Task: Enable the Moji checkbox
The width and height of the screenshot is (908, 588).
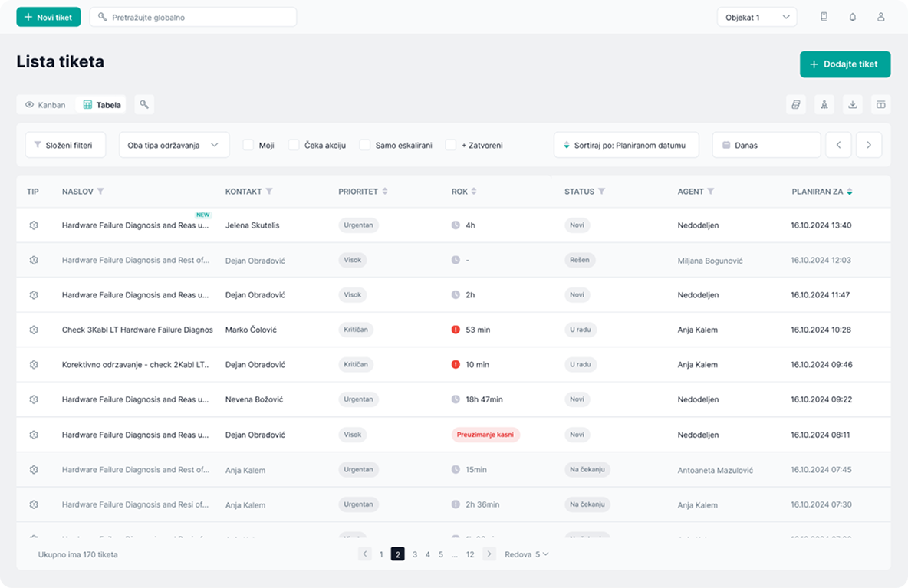Action: (248, 145)
